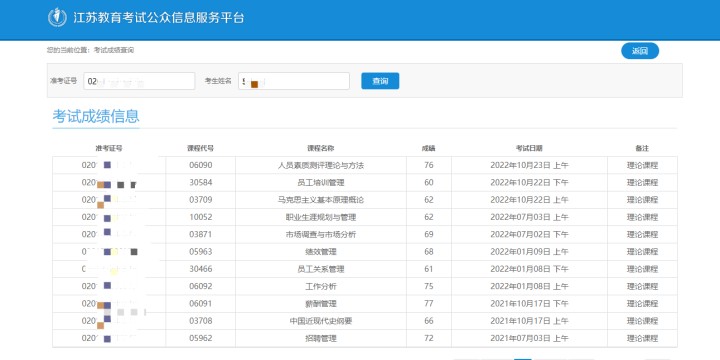Click course name 中国近现代史纲要
Viewport: 720px width, 360px height.
(321, 321)
